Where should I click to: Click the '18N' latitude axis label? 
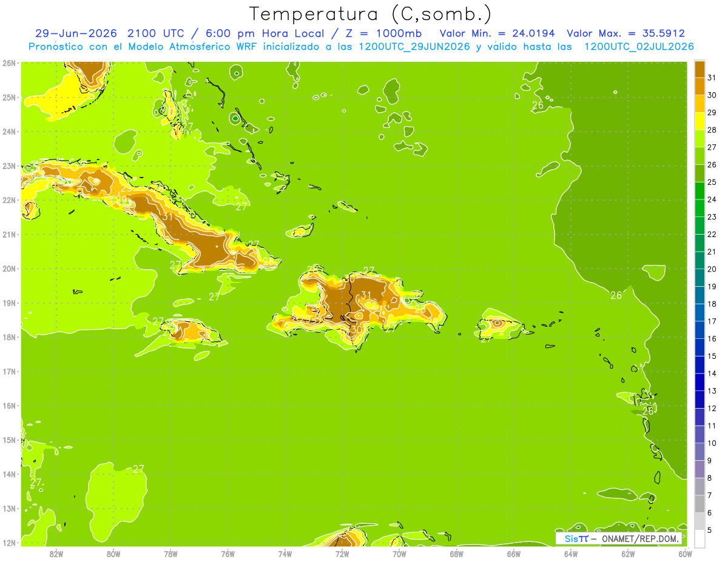(x=9, y=337)
